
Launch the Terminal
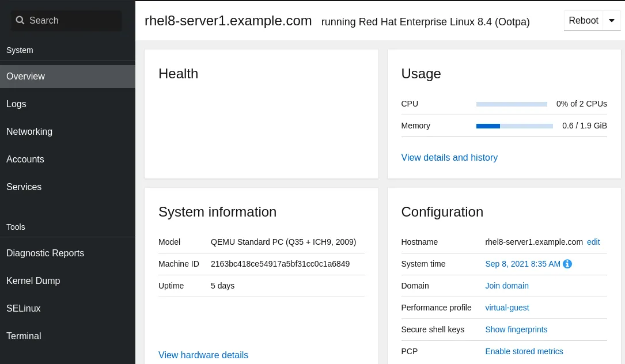point(24,336)
